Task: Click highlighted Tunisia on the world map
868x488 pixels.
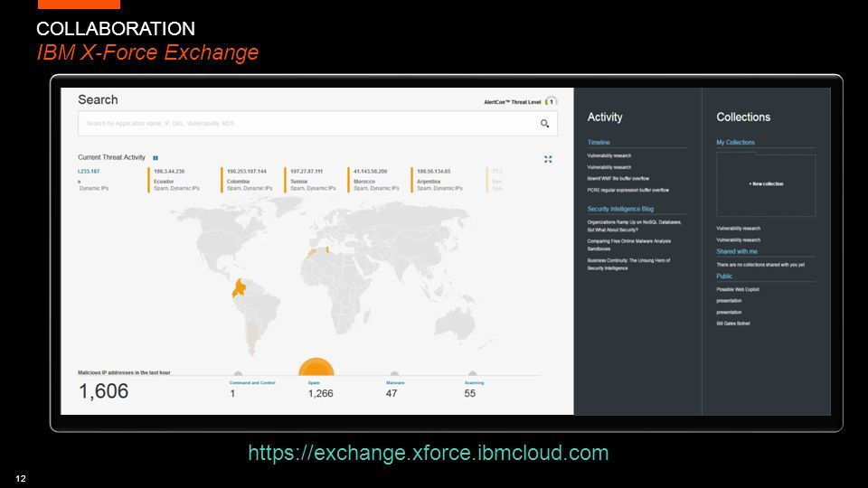Action: [327, 250]
